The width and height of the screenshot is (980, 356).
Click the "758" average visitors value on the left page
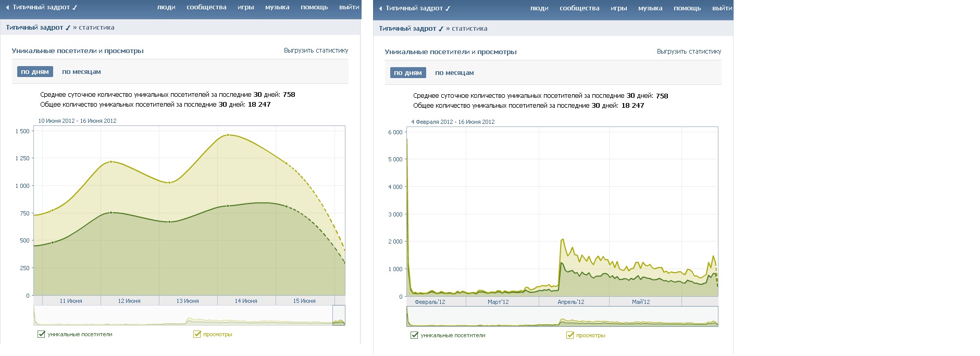coord(289,94)
